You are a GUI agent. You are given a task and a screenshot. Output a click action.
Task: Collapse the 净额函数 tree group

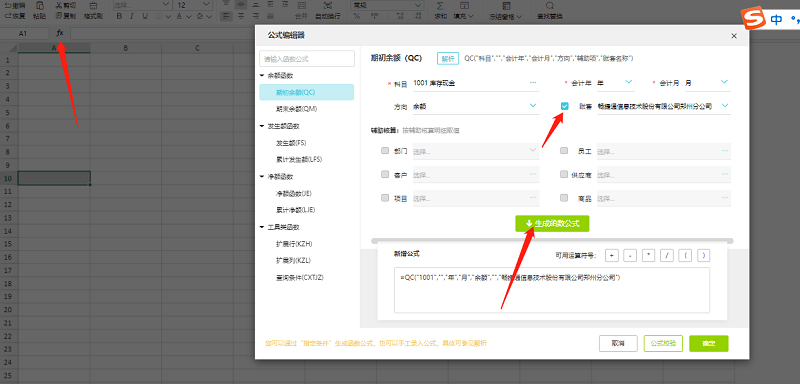tap(262, 176)
